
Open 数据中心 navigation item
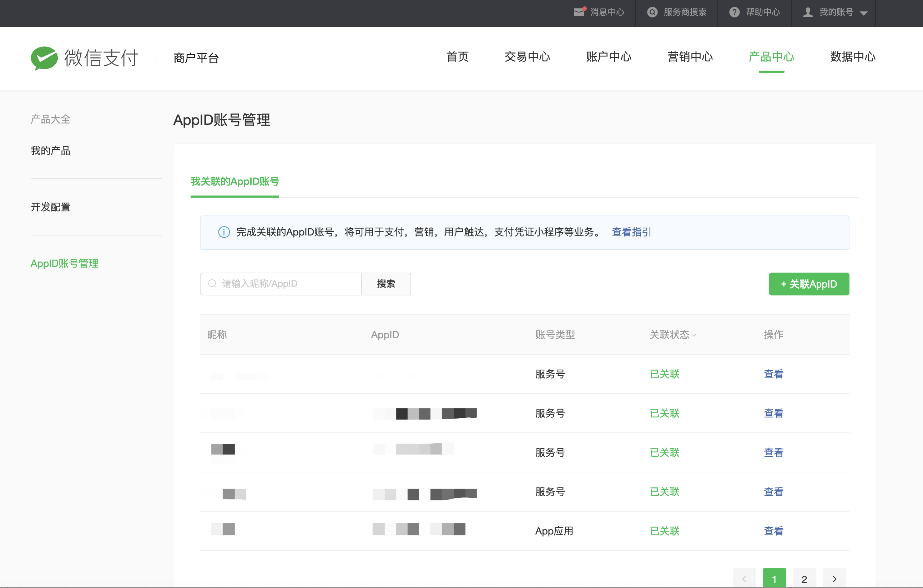point(853,57)
